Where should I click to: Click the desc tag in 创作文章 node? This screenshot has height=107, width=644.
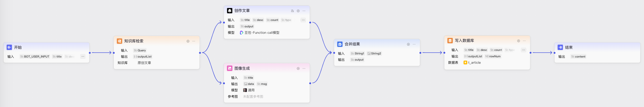coord(258,20)
